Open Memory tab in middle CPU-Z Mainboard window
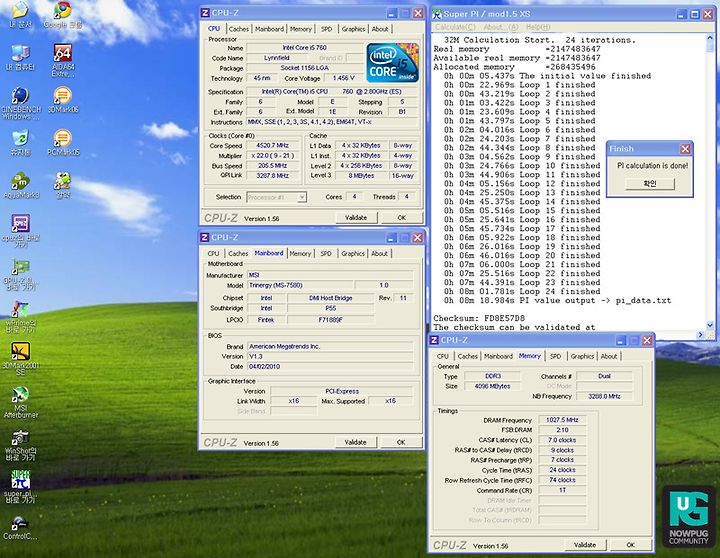The height and width of the screenshot is (558, 720). point(300,254)
